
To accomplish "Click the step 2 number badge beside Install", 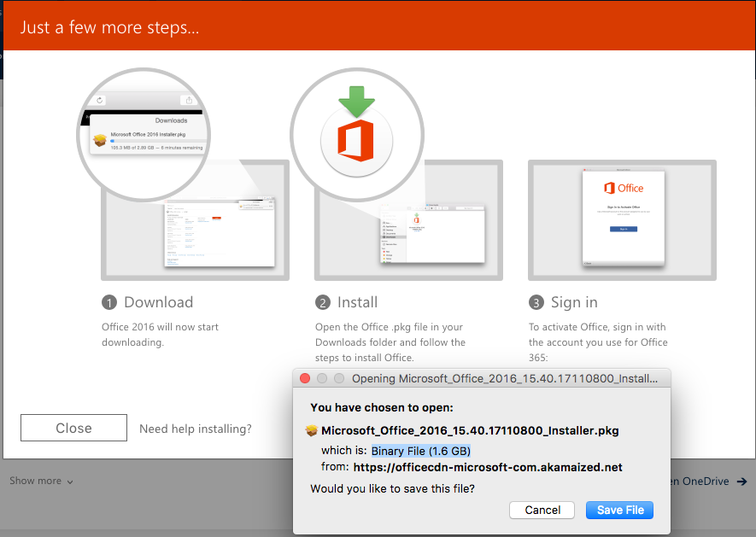I will (323, 302).
